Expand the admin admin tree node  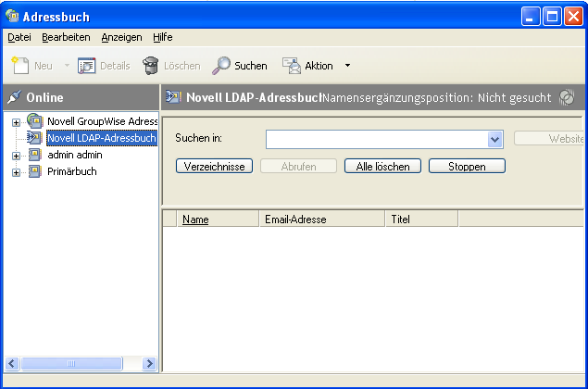click(x=16, y=156)
